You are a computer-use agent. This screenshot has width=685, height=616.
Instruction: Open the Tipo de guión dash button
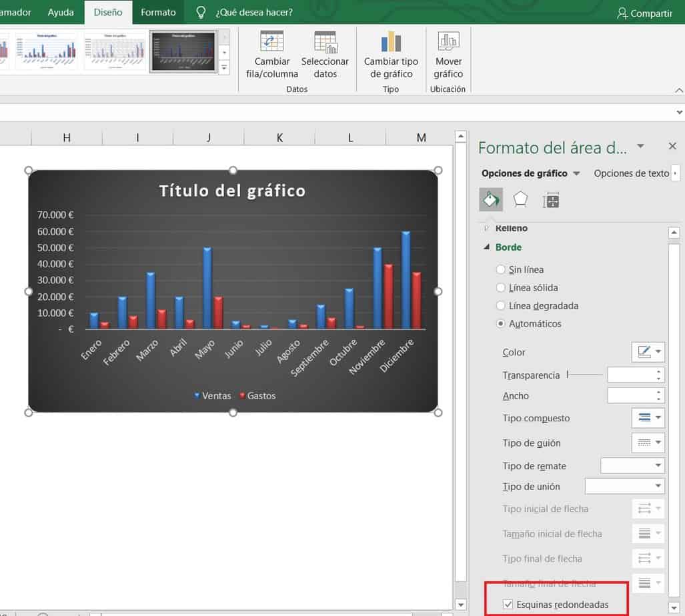(x=648, y=443)
